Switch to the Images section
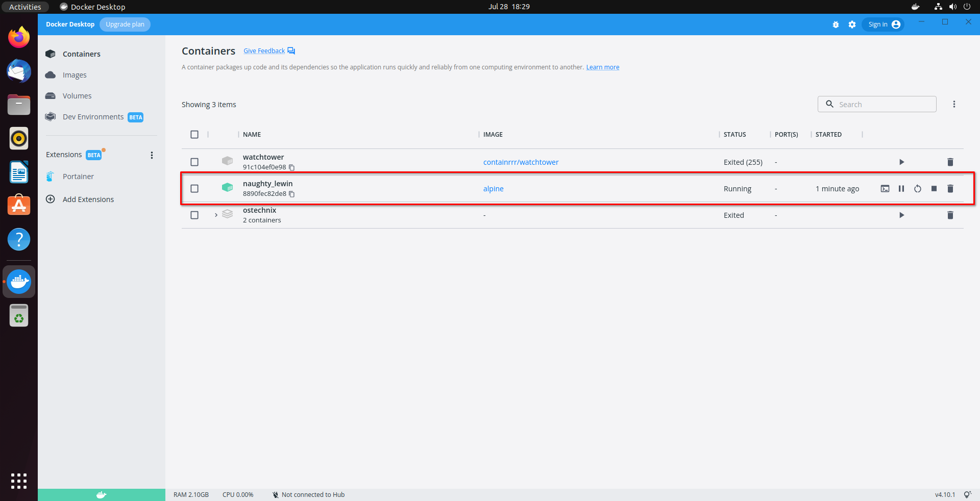The height and width of the screenshot is (501, 980). [x=75, y=74]
